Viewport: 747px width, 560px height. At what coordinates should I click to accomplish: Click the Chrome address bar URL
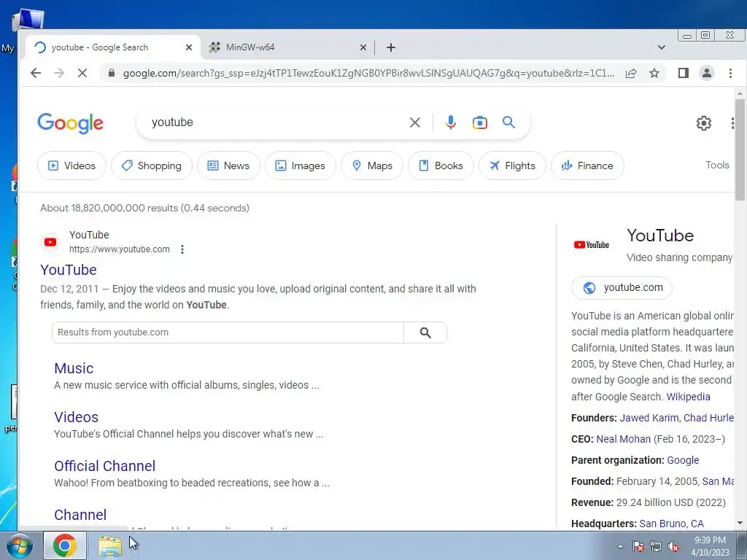click(368, 73)
